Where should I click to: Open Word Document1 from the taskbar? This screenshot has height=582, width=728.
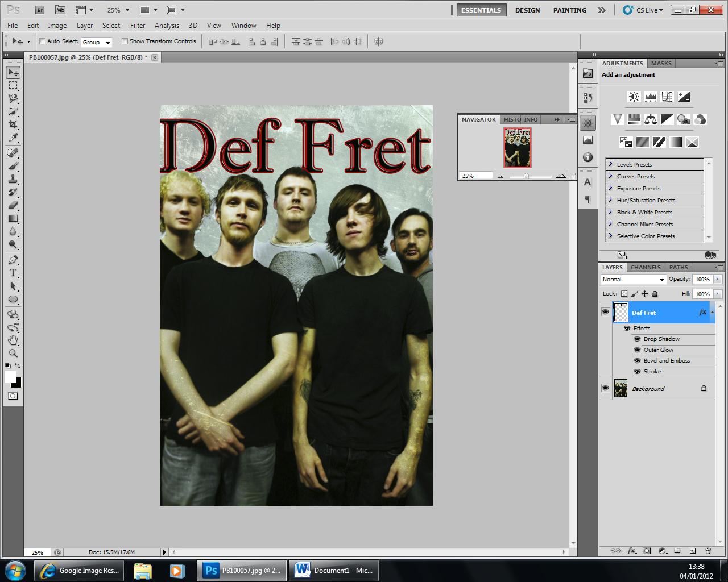(334, 570)
